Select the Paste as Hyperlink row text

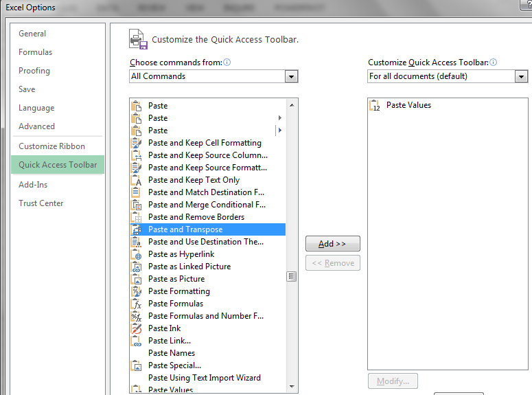click(x=181, y=254)
